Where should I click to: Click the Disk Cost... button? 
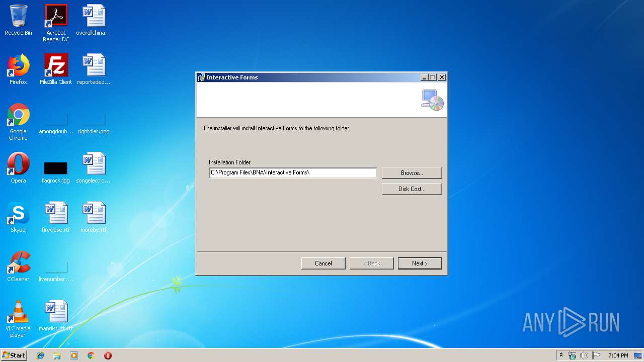[x=412, y=189]
